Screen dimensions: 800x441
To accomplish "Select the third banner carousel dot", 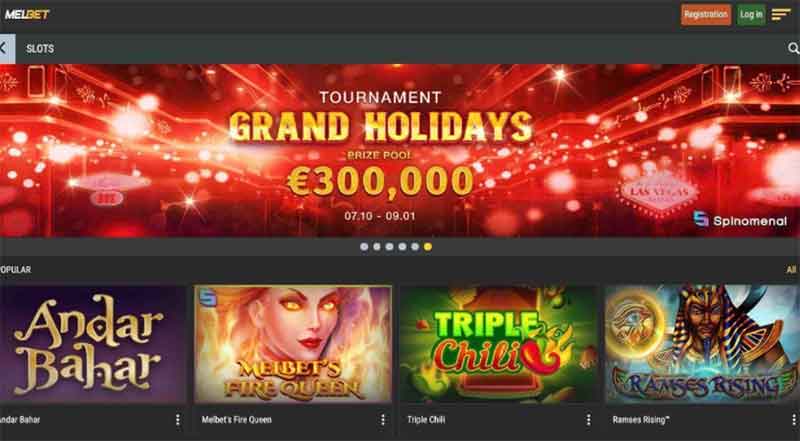I will click(x=389, y=247).
